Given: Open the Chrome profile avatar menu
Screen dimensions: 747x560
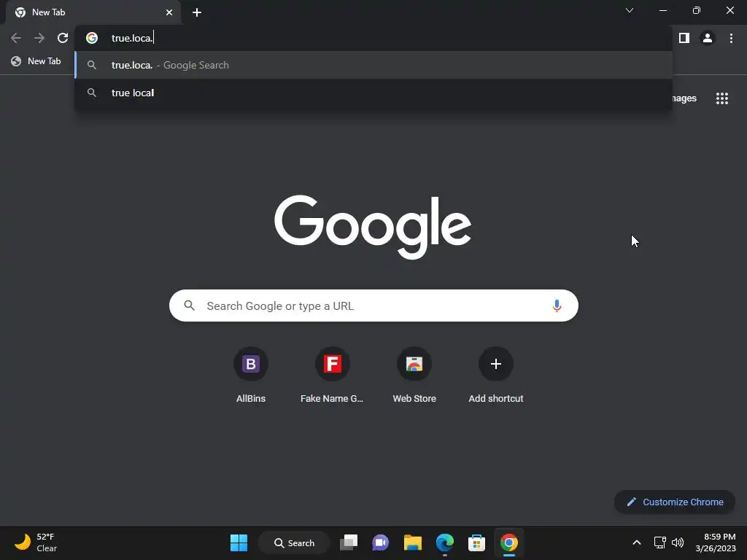Looking at the screenshot, I should (708, 38).
